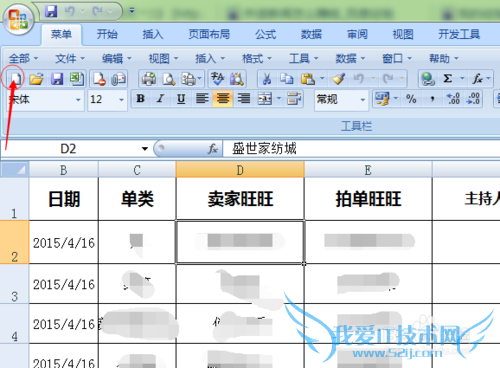Open the 文件 menu

pos(70,58)
